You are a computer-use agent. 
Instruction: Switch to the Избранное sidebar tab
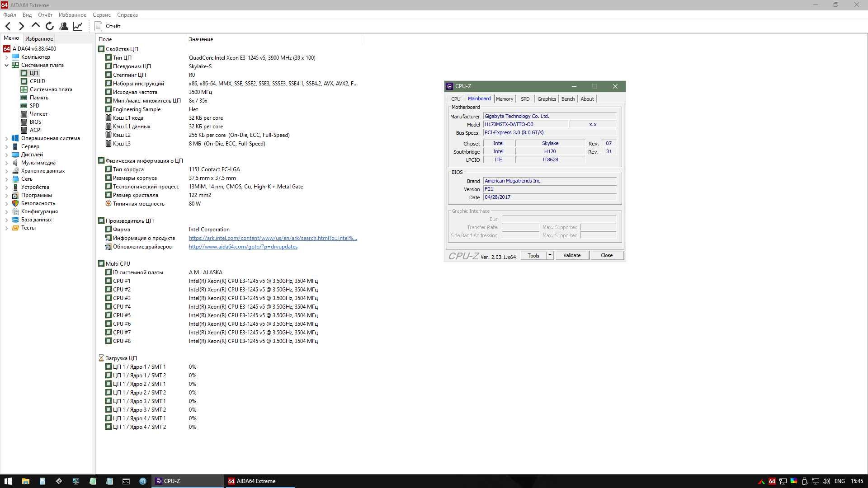pyautogui.click(x=39, y=39)
